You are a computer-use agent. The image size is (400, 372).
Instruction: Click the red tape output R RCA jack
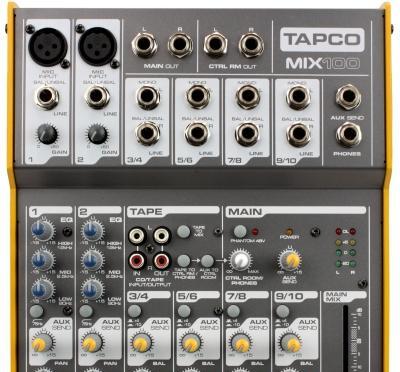[162, 261]
